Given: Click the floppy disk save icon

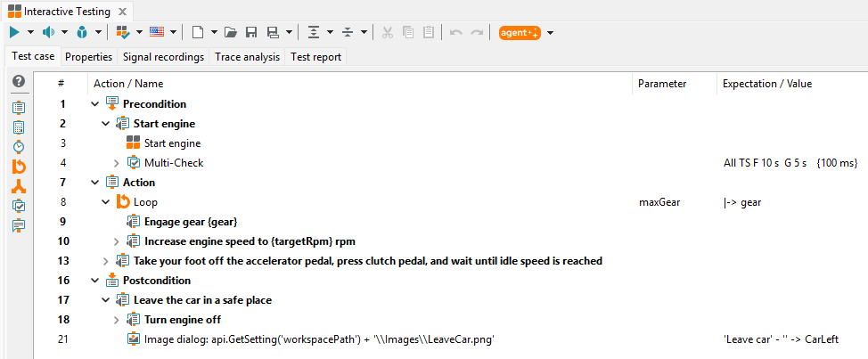Looking at the screenshot, I should click(251, 33).
